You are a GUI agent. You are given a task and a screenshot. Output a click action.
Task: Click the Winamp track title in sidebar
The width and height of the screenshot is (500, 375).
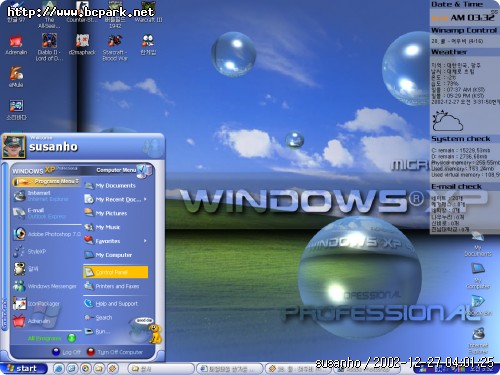[x=457, y=41]
